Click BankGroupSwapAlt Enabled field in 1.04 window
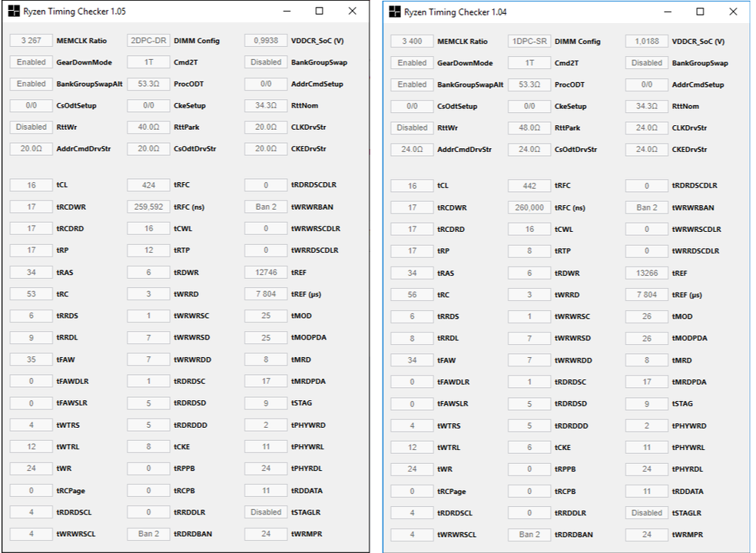The image size is (756, 553). tap(413, 84)
